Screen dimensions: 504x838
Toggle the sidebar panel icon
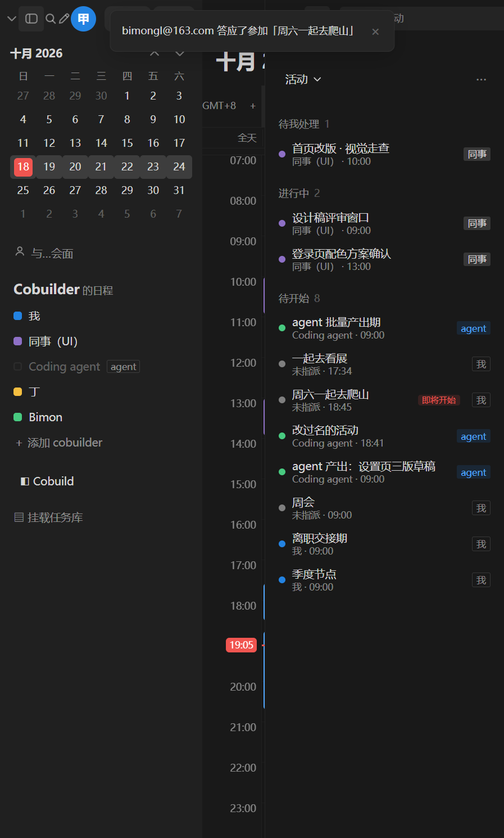(31, 19)
